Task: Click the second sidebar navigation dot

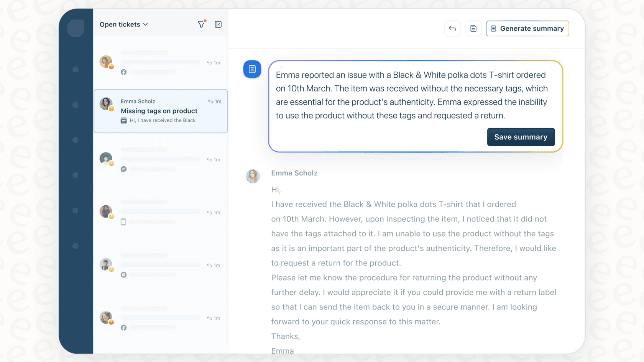Action: pos(76,105)
